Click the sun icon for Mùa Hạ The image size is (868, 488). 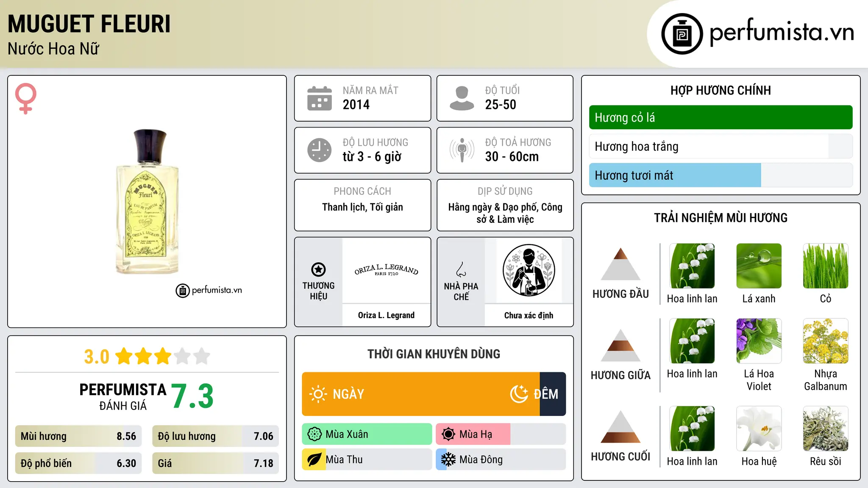point(448,434)
